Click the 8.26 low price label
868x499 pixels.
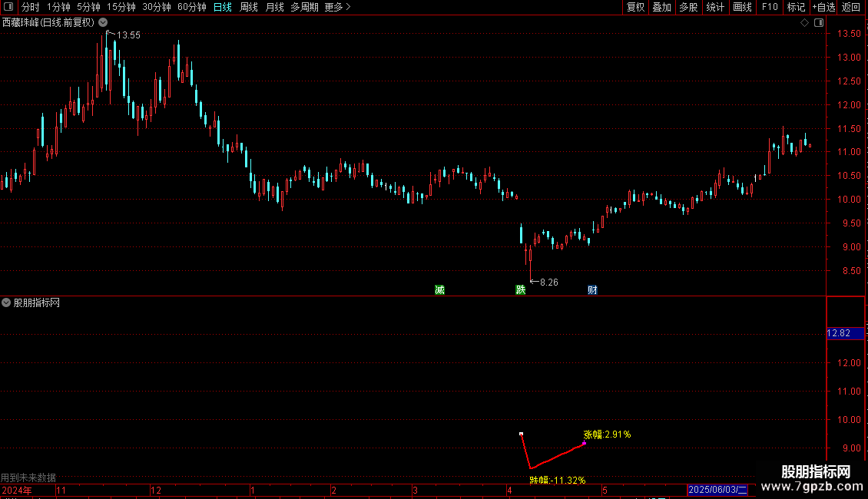[548, 283]
